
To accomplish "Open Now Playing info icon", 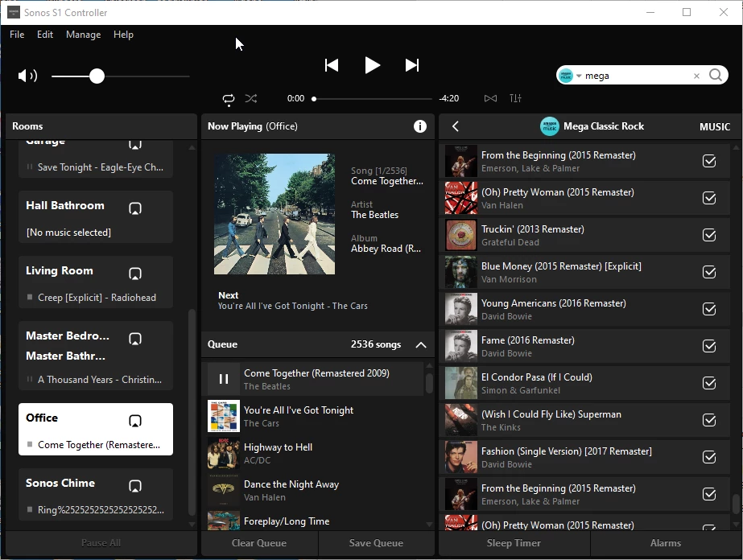I will click(x=420, y=126).
